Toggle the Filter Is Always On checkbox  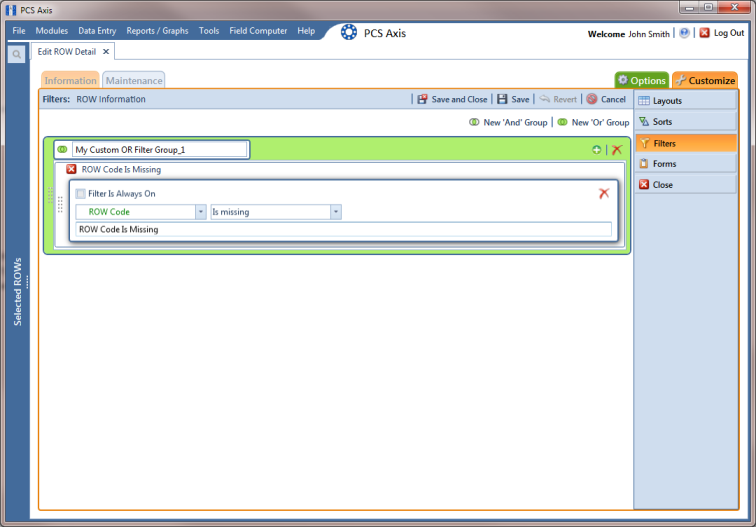81,194
